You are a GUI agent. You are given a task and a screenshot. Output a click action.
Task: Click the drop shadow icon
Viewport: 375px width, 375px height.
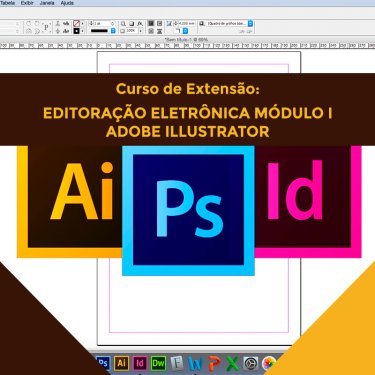coord(132,24)
